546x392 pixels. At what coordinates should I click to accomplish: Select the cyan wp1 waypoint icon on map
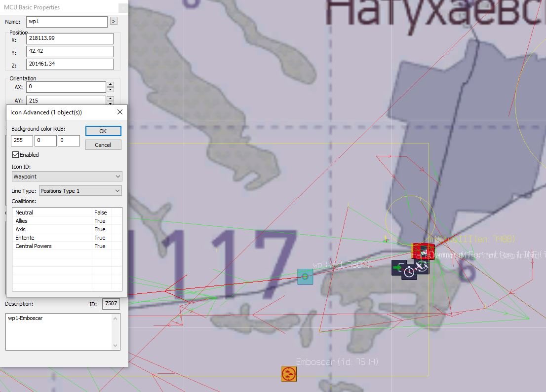click(x=305, y=277)
